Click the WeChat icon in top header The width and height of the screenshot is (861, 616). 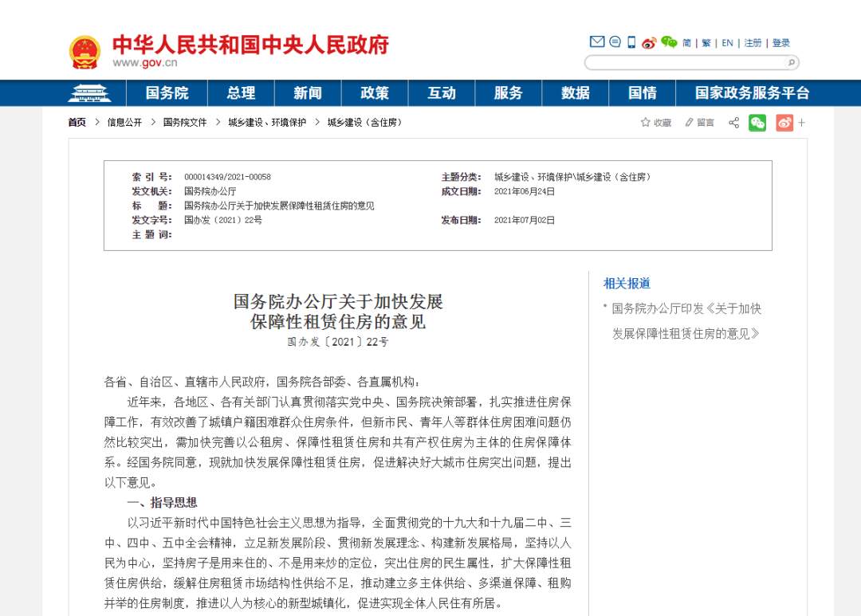[669, 41]
